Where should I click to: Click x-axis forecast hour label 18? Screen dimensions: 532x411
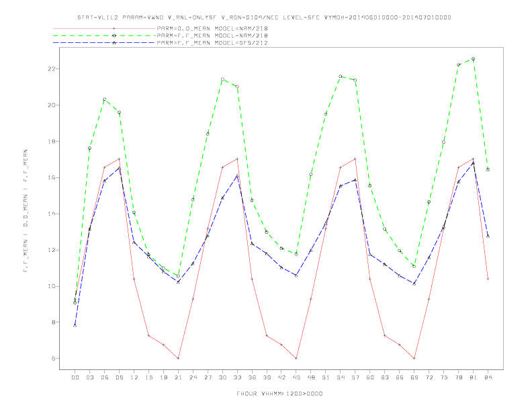pyautogui.click(x=163, y=377)
